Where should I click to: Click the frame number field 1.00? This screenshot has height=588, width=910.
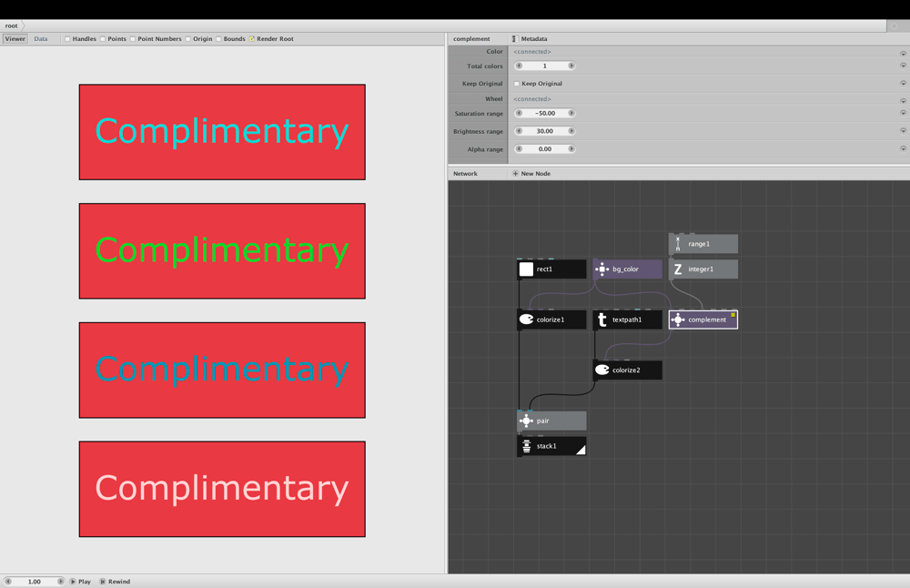coord(35,581)
